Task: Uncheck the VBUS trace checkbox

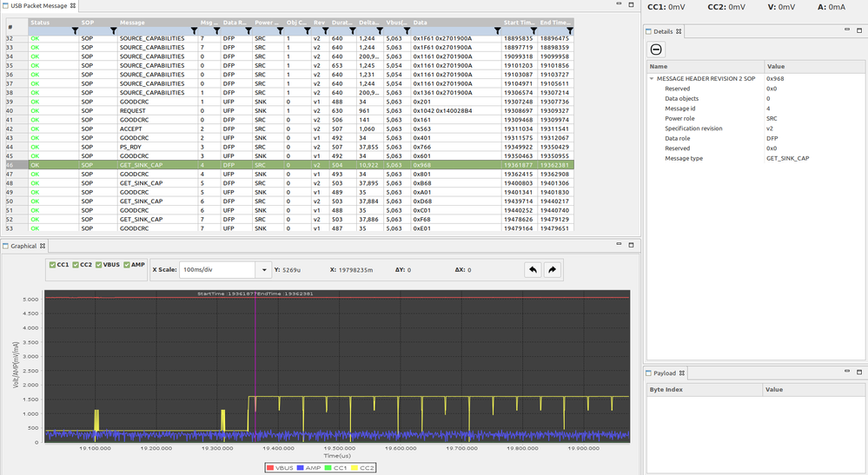Action: pyautogui.click(x=98, y=265)
